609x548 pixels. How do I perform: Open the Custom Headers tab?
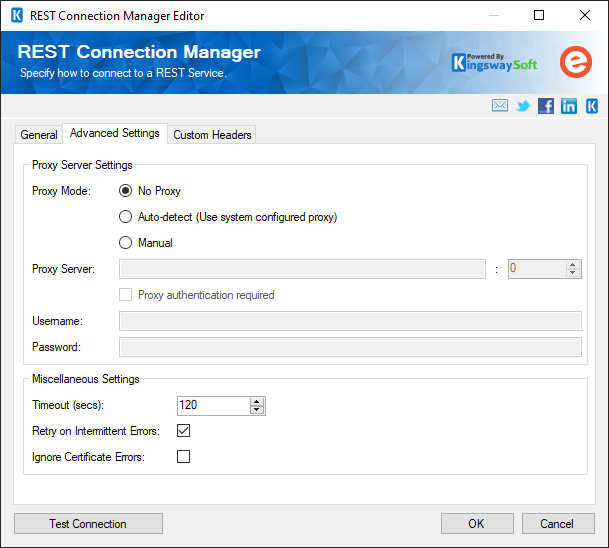212,135
